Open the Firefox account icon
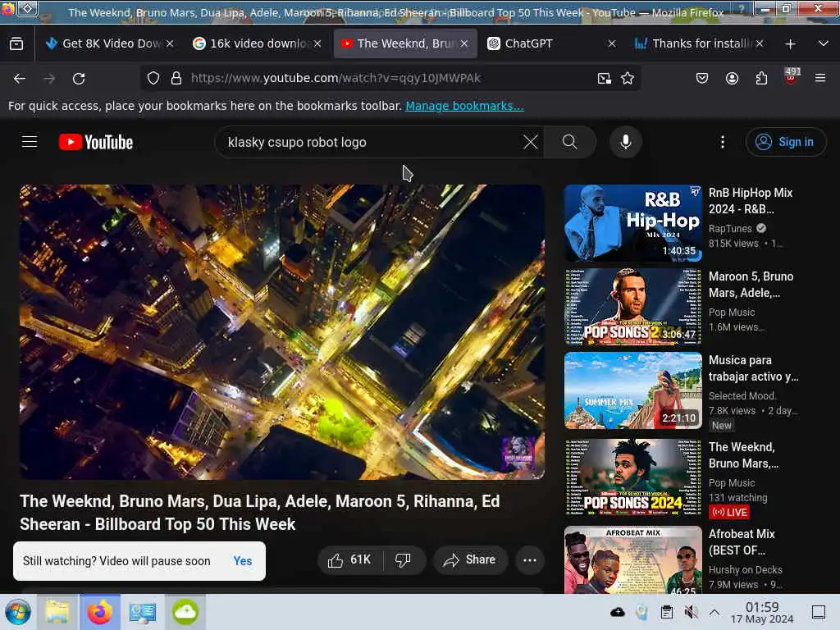This screenshot has width=840, height=630. coord(732,79)
